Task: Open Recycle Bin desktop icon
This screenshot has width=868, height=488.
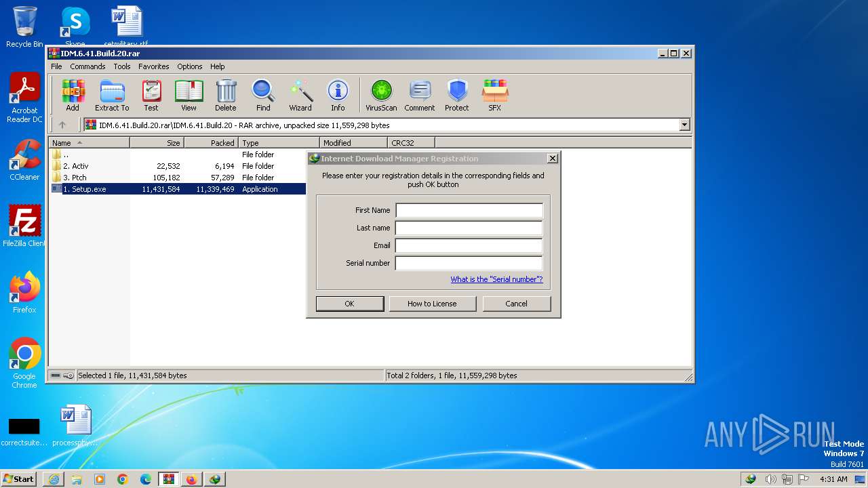Action: 24,27
